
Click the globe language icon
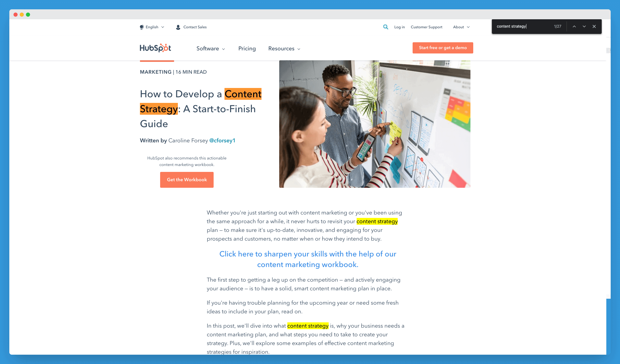pyautogui.click(x=142, y=27)
